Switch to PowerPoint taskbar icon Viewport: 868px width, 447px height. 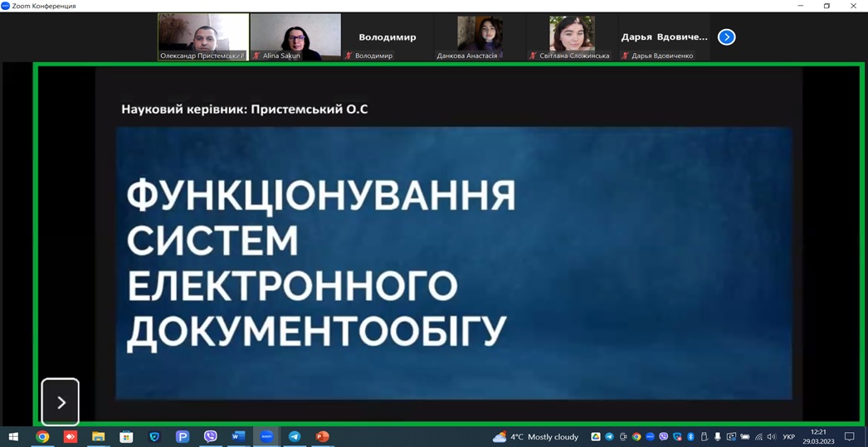(323, 436)
